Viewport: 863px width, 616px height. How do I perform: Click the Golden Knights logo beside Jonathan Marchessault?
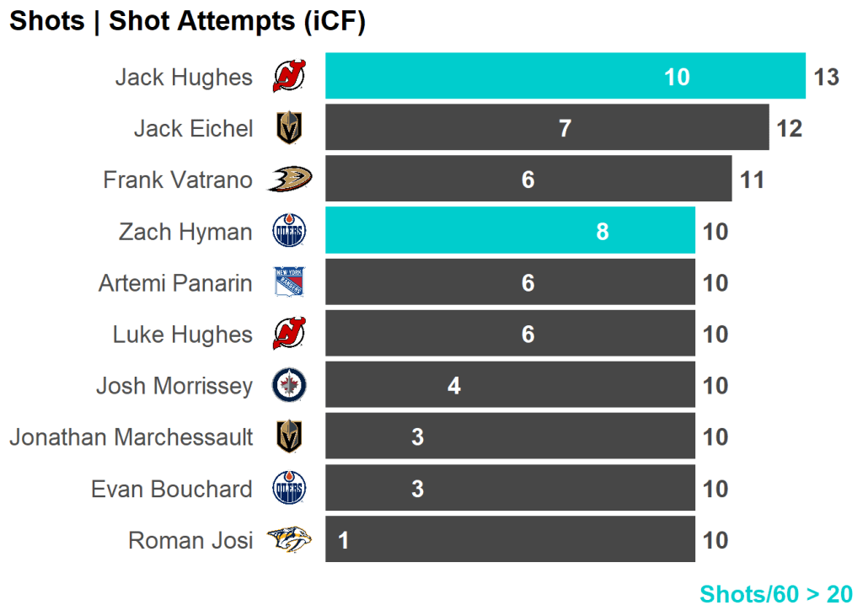289,437
